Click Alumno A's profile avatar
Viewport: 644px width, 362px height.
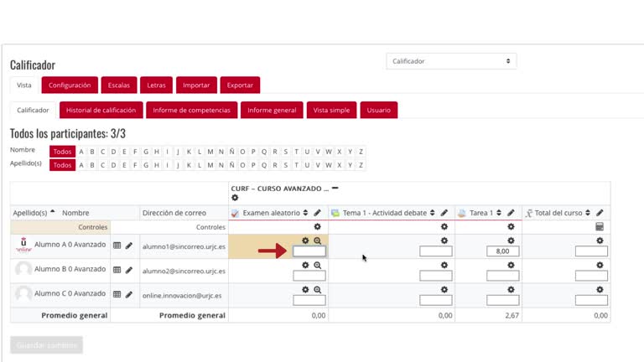23,245
